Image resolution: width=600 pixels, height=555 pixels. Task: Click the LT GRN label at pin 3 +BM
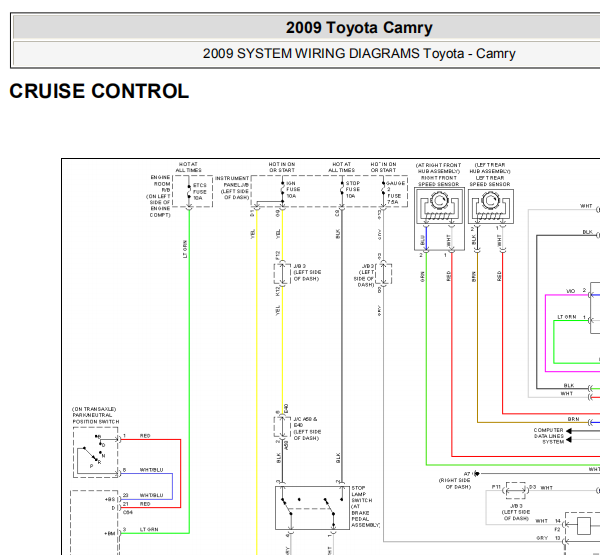pos(149,529)
